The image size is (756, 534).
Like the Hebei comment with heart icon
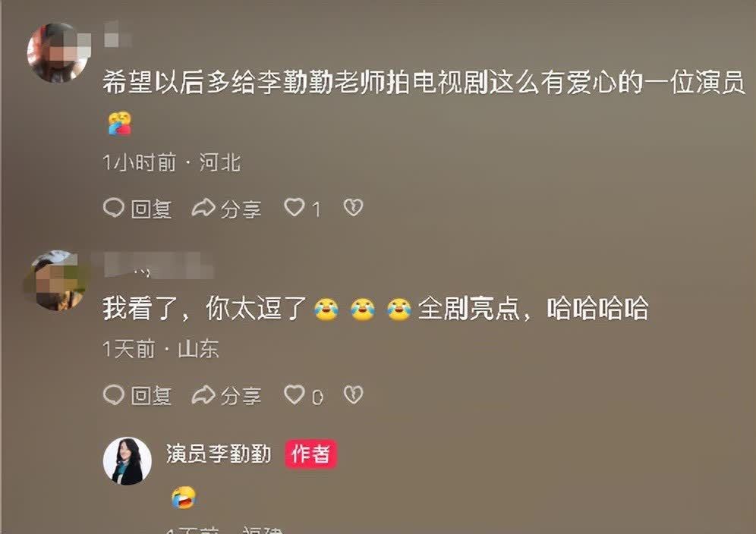point(294,208)
